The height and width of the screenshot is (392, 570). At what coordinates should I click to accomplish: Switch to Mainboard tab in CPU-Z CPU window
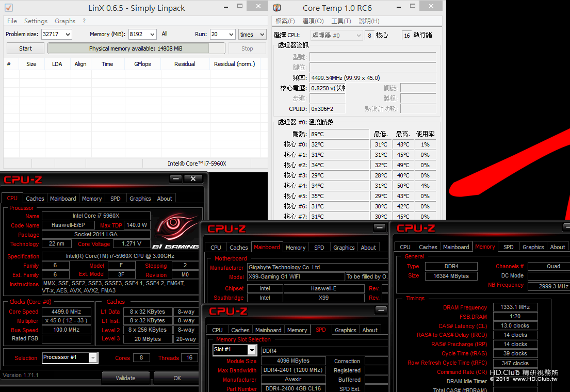(x=63, y=199)
